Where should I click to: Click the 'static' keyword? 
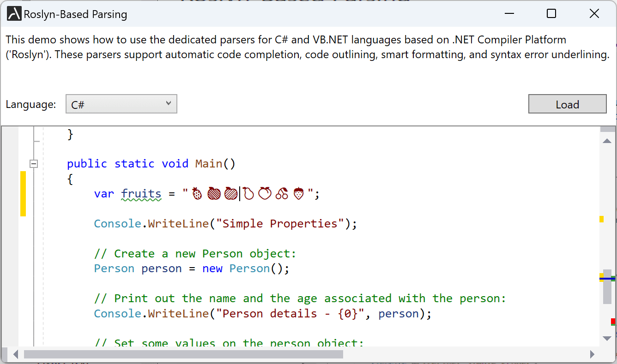pyautogui.click(x=134, y=163)
